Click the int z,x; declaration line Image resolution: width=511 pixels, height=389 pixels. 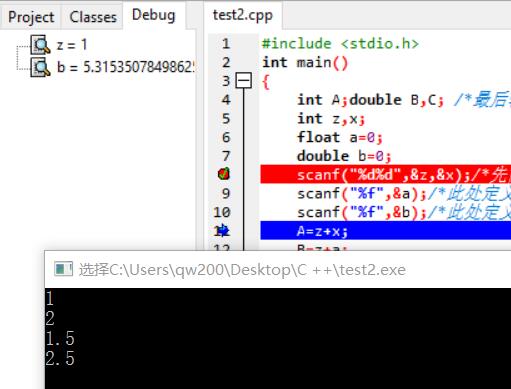[331, 118]
